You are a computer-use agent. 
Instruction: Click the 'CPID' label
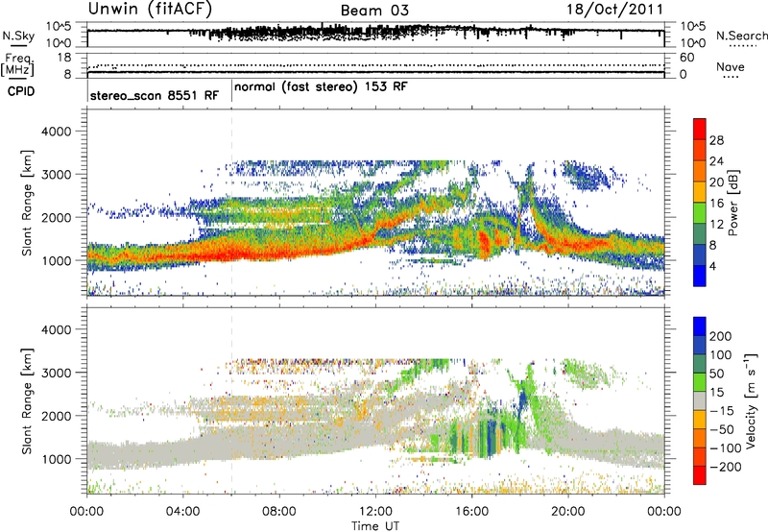click(x=21, y=91)
